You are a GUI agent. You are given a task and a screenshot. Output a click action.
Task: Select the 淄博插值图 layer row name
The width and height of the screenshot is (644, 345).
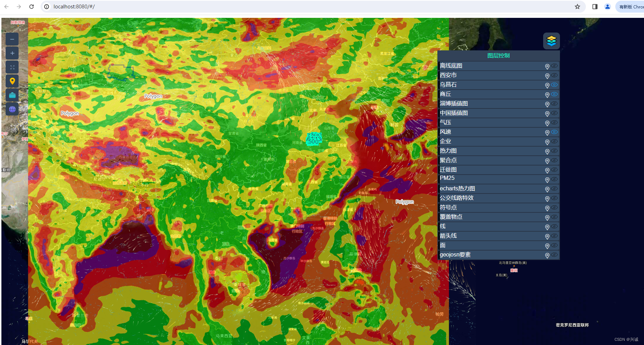[454, 104]
